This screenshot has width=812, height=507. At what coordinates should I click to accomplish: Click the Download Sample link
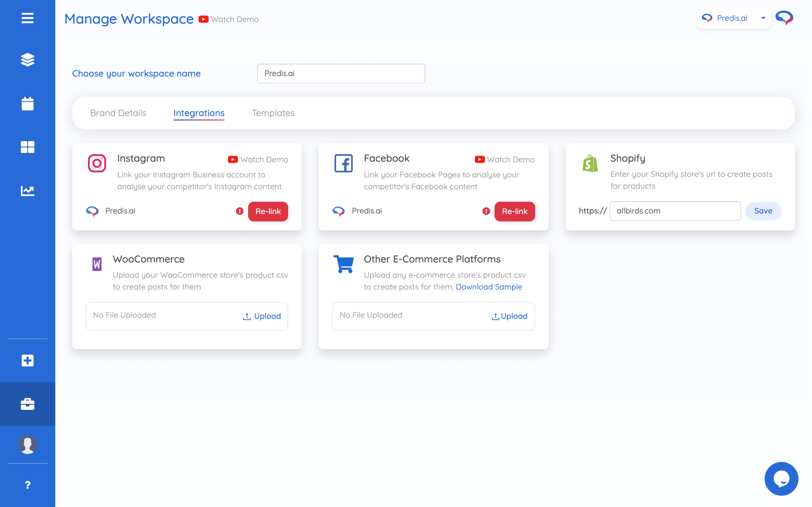click(x=489, y=287)
